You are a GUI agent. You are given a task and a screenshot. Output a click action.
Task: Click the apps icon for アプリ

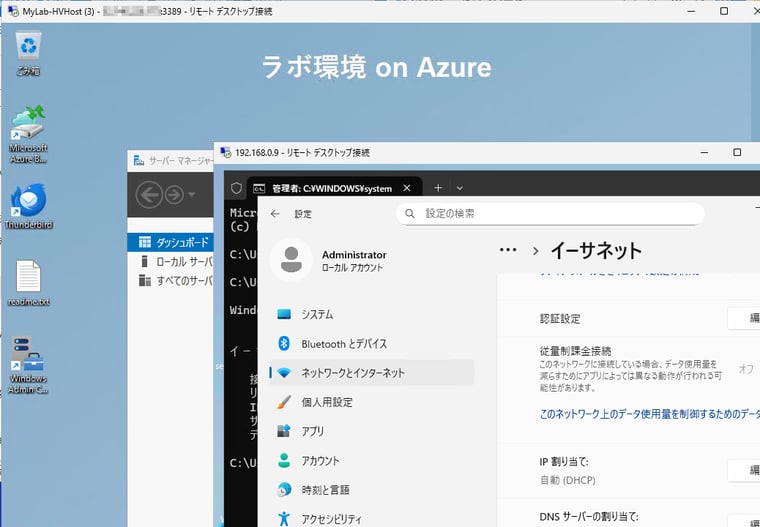284,431
